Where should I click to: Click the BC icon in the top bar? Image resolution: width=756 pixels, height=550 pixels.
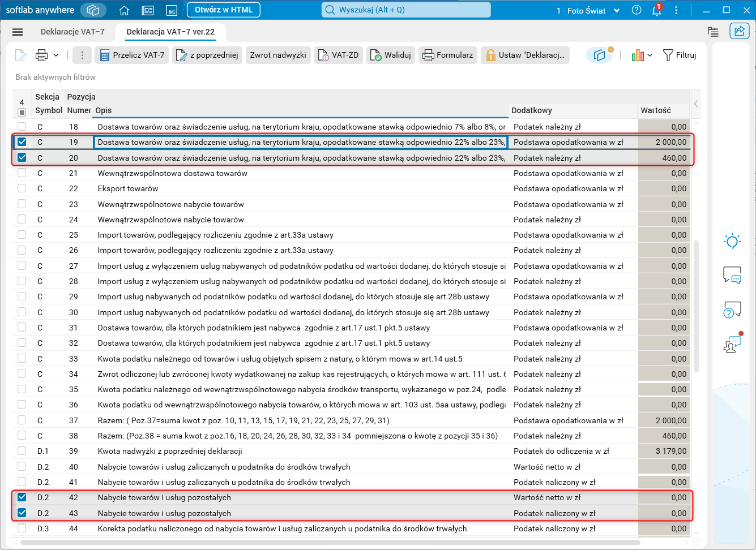click(172, 10)
